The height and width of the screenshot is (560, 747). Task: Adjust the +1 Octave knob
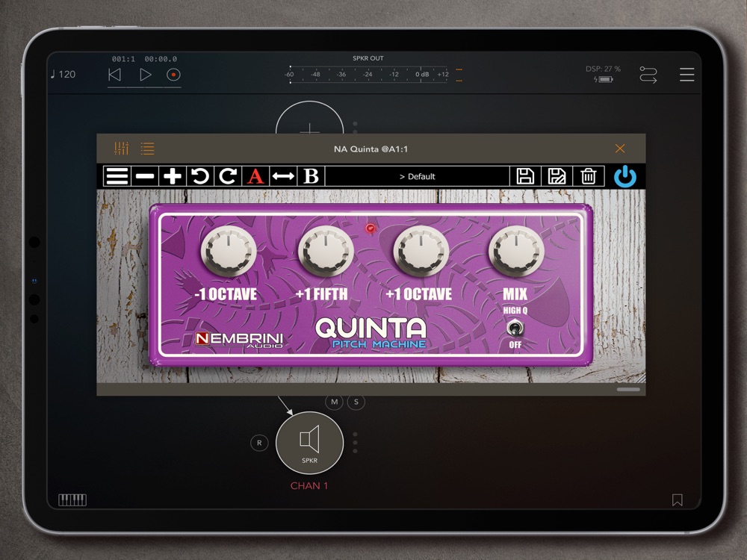point(421,251)
